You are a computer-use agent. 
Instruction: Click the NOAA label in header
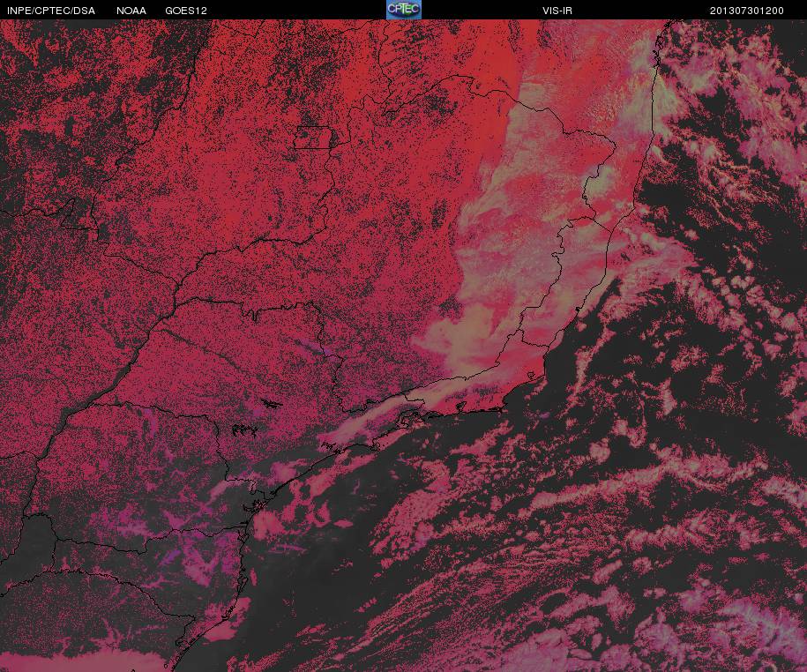(x=131, y=11)
